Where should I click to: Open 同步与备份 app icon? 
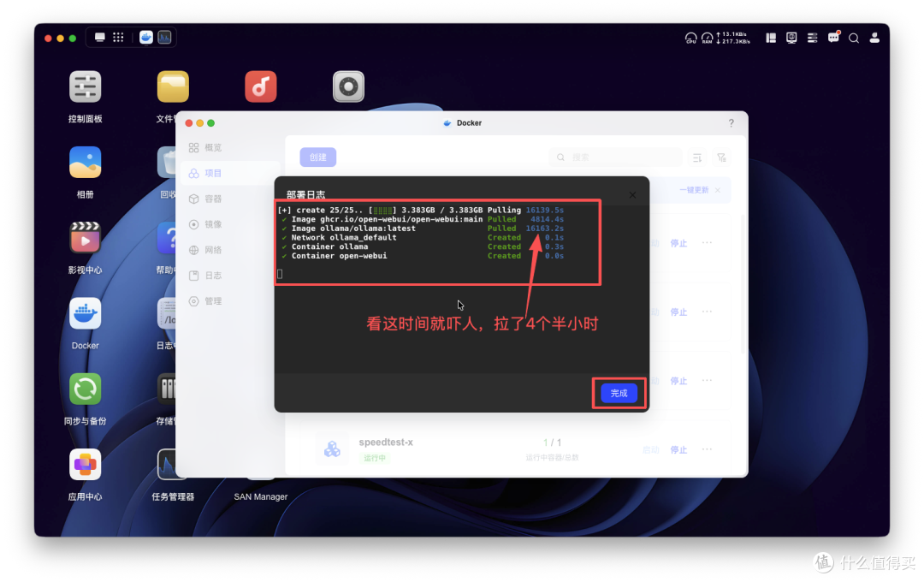[x=85, y=389]
